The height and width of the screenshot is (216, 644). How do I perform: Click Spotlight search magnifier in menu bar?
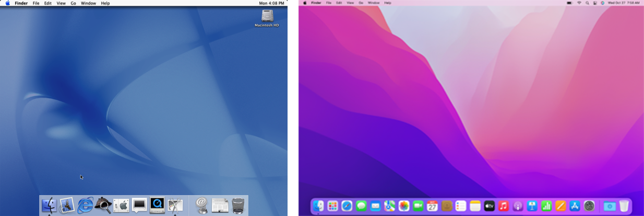pos(587,3)
